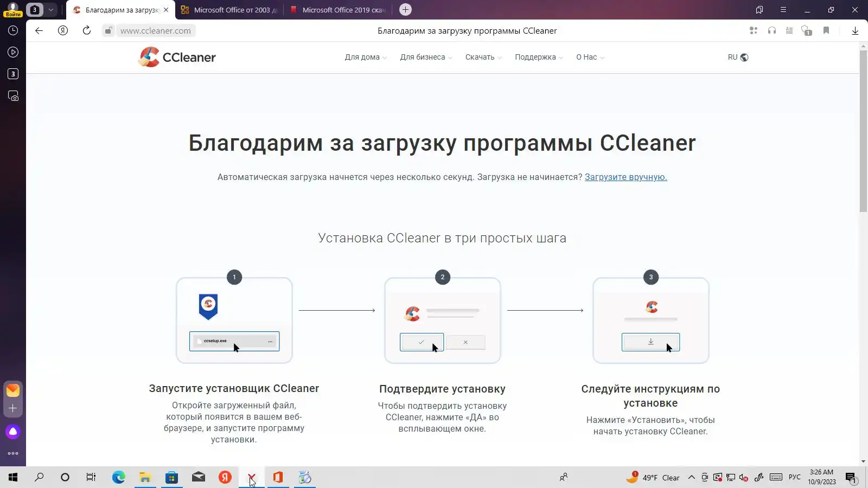Switch input language РУС indicator

(795, 477)
